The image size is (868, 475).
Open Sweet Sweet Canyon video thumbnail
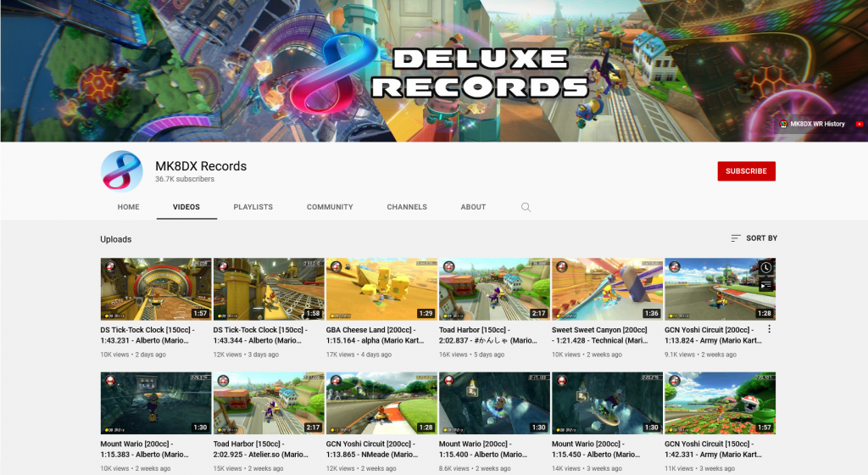tap(607, 289)
